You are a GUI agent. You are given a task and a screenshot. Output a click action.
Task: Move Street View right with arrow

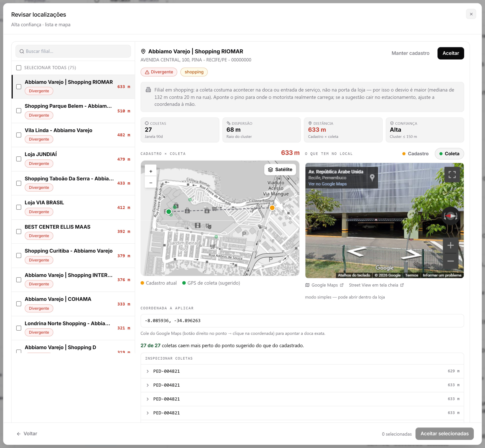(x=412, y=255)
